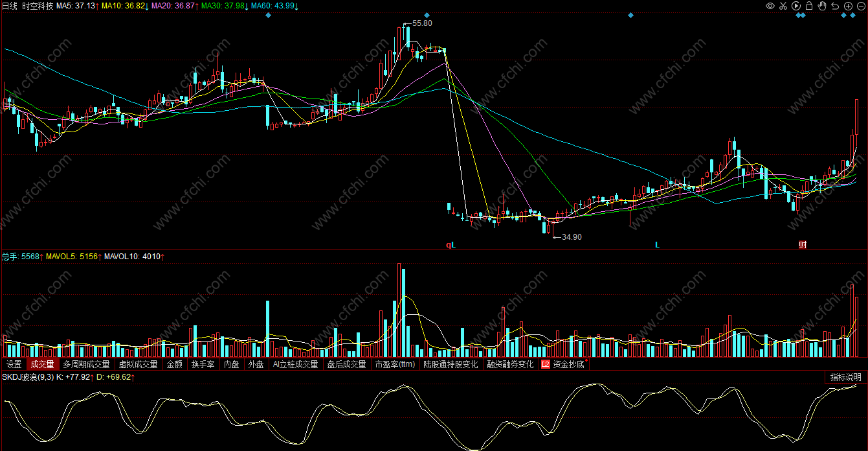
Task: Start chart replay with the play-circle icon
Action: [x=796, y=6]
